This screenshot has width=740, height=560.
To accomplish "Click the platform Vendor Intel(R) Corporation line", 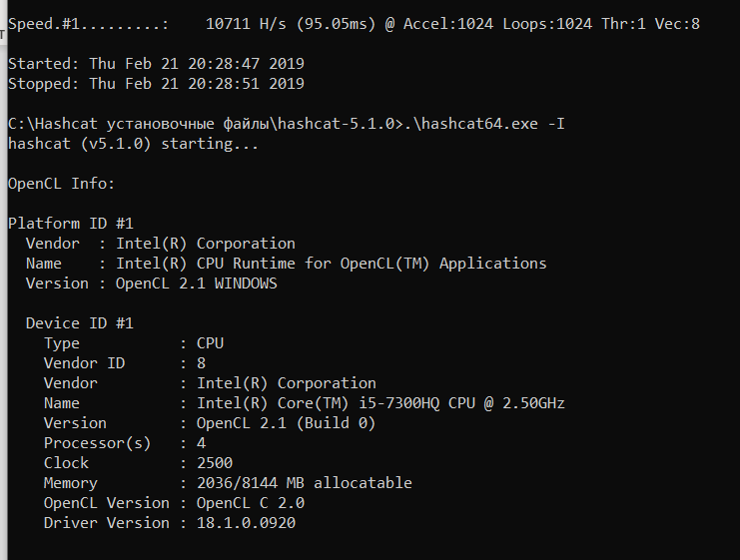I will coord(161,244).
